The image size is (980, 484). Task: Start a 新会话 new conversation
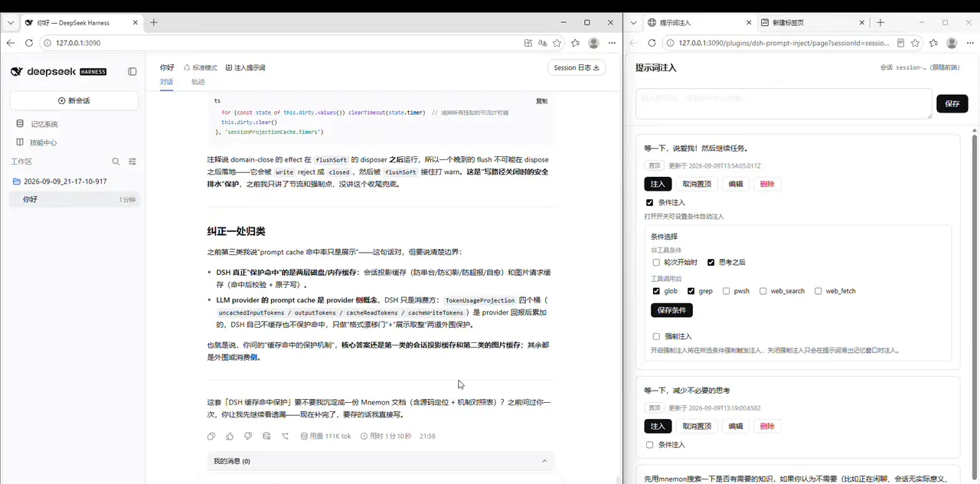[x=74, y=100]
